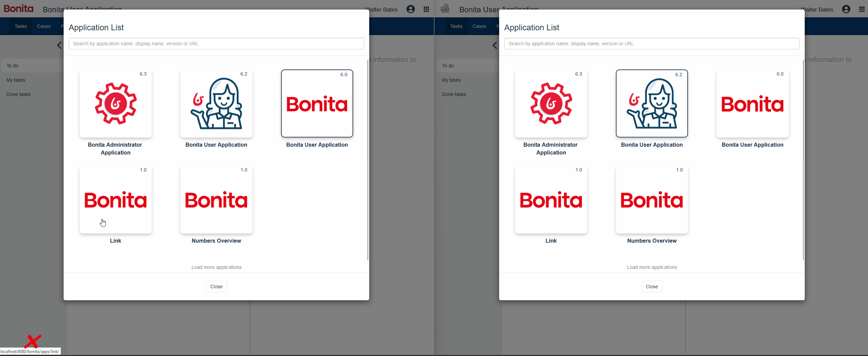Screen dimensions: 868x356
Task: Click the user profile icon in right header
Action: pos(846,9)
